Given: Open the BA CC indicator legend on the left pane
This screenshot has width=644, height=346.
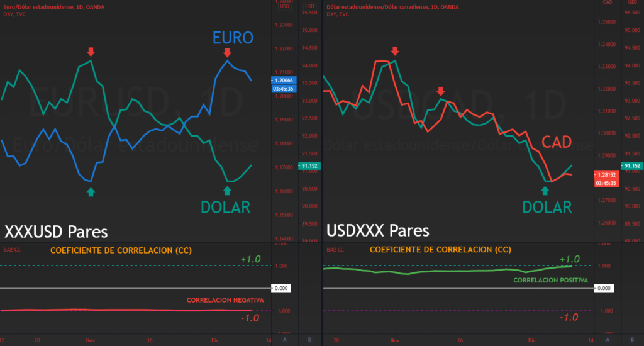Looking at the screenshot, I should (11, 250).
